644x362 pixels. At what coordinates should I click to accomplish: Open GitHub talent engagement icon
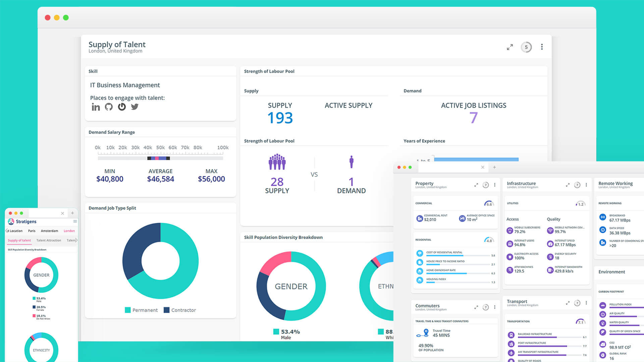pyautogui.click(x=109, y=107)
